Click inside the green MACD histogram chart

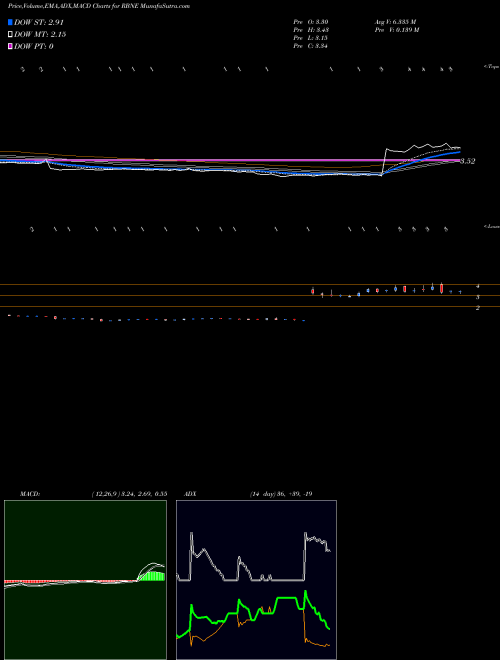click(85, 580)
